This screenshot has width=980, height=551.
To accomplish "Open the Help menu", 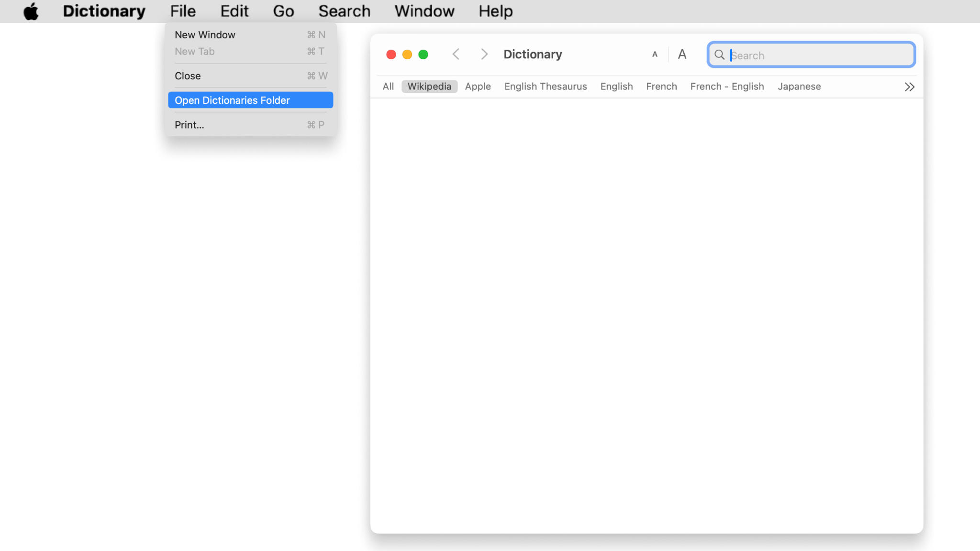I will 496,11.
